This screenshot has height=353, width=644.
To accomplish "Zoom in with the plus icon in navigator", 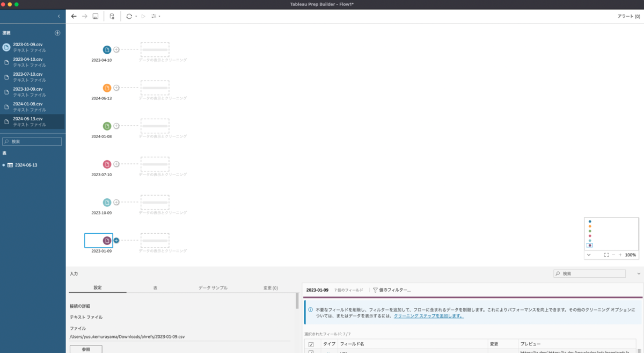I will click(620, 255).
